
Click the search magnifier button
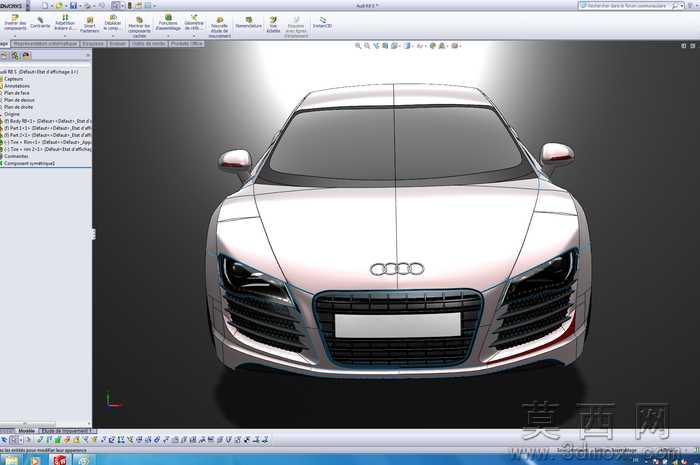pos(675,6)
